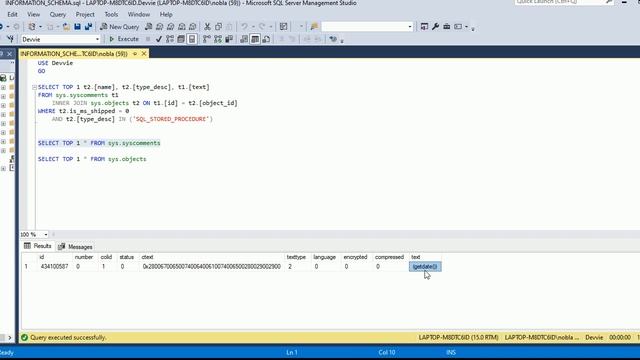Open the Find combo box dropdown arrow
Image resolution: width=640 pixels, height=360 pixels.
point(410,27)
